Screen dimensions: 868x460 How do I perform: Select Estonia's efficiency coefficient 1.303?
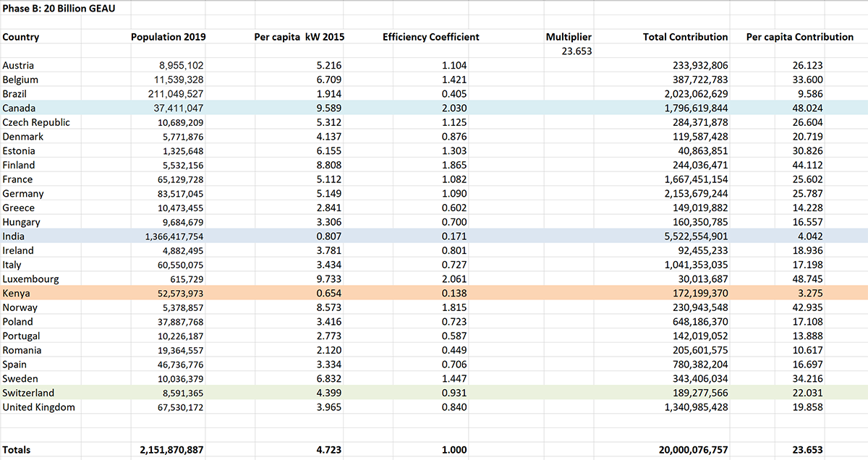pyautogui.click(x=454, y=151)
